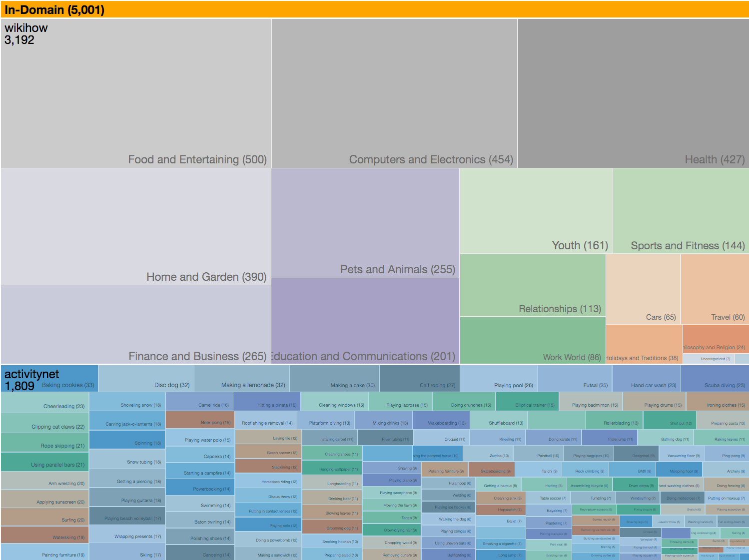
Task: Open the Playing drums (15) tile
Action: click(x=654, y=402)
